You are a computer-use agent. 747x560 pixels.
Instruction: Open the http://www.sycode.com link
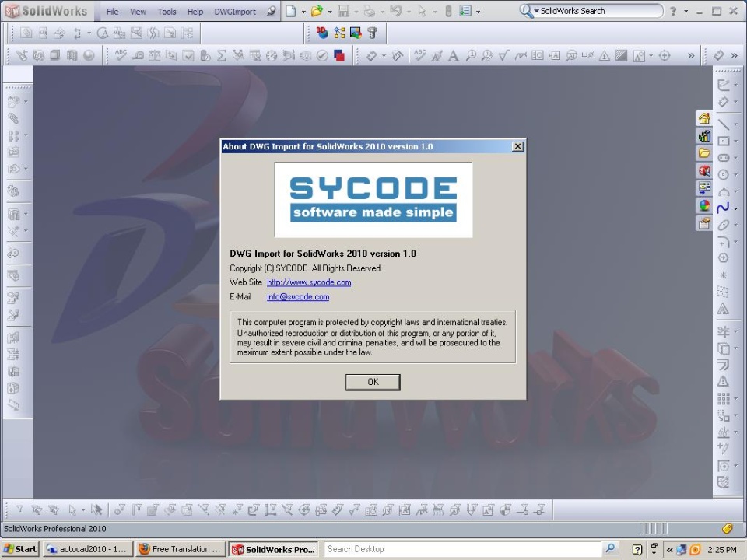coord(309,282)
